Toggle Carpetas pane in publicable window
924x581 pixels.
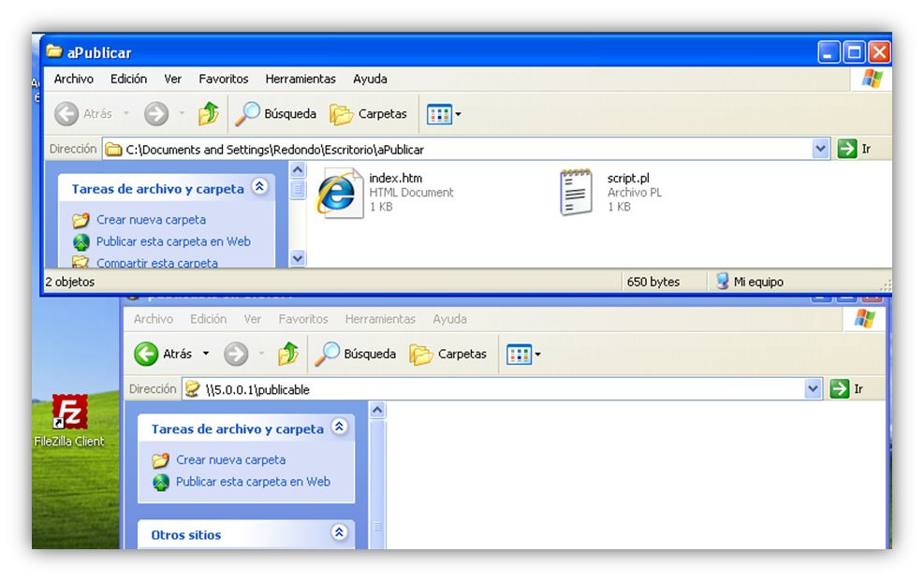coord(448,354)
